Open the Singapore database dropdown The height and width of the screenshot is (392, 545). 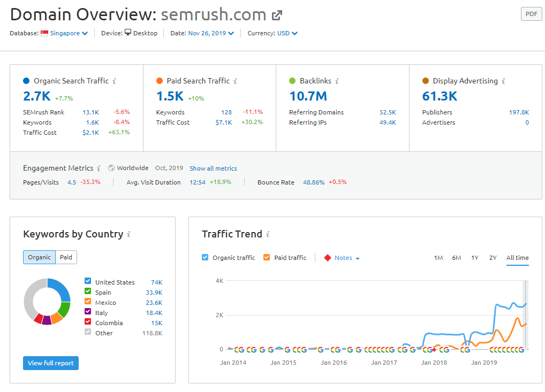coord(69,33)
